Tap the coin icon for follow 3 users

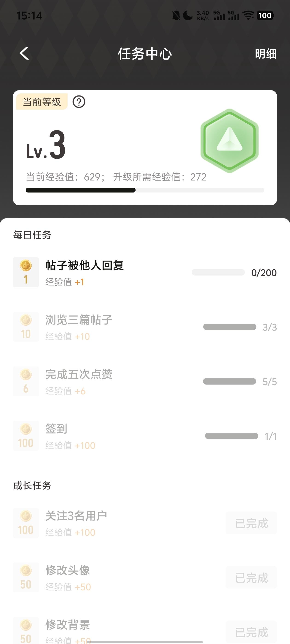(x=26, y=523)
